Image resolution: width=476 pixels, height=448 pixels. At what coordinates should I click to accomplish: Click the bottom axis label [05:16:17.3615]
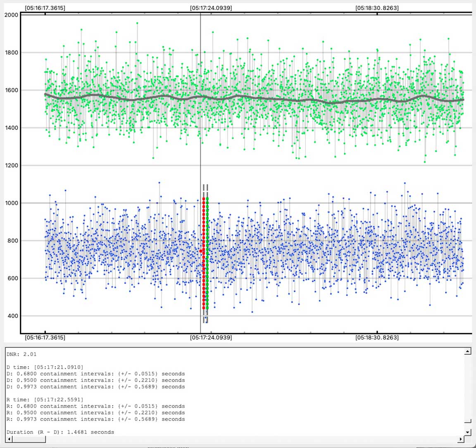tap(45, 337)
